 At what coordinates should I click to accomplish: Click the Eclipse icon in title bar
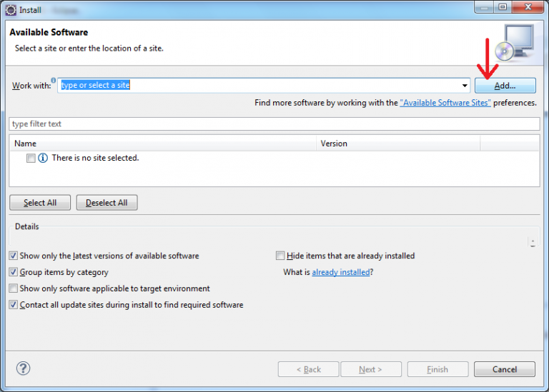[x=11, y=10]
